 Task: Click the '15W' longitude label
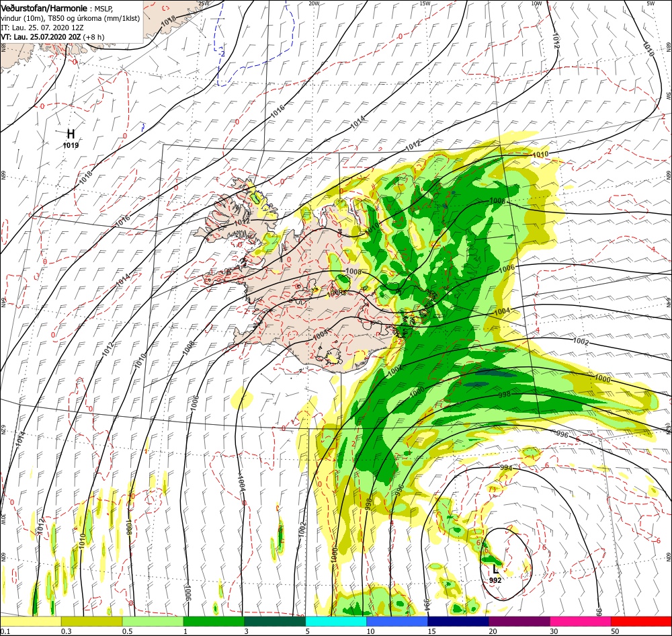[x=425, y=3]
